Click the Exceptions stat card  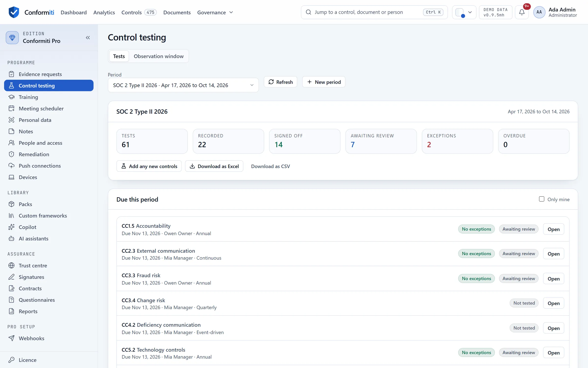click(x=457, y=141)
